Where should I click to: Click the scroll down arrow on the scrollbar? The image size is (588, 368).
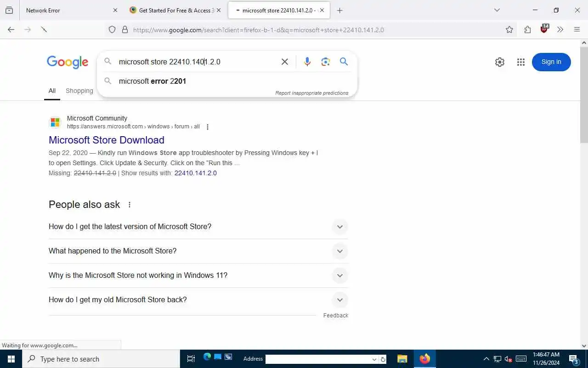point(584,346)
